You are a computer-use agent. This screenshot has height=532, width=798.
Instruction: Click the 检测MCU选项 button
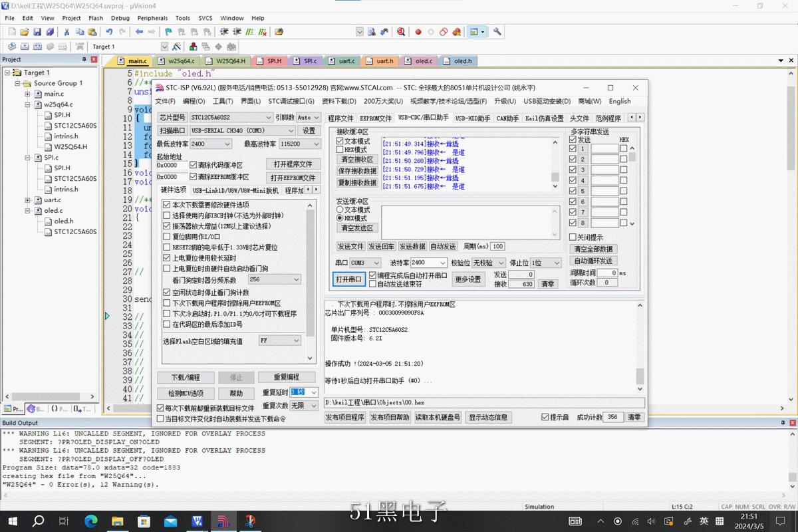point(186,393)
